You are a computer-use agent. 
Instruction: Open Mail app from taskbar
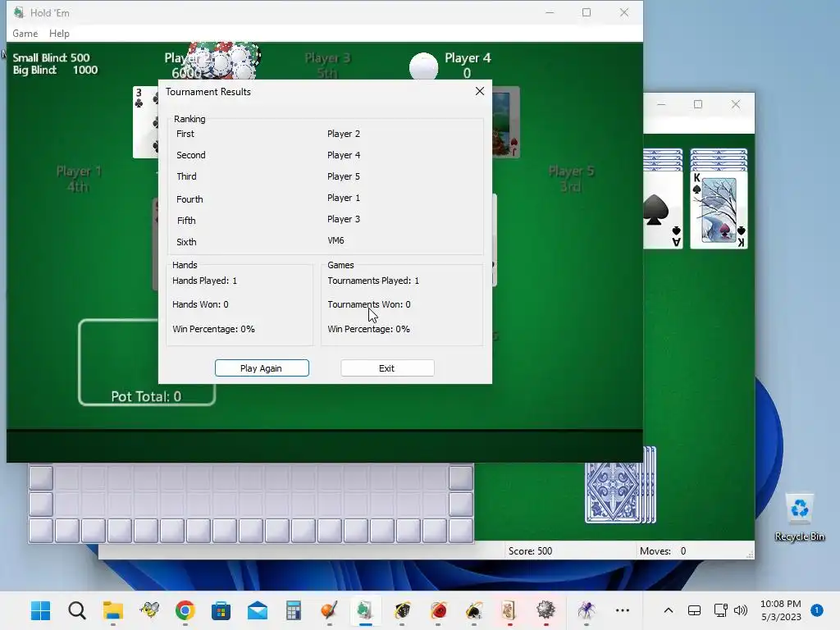point(257,610)
